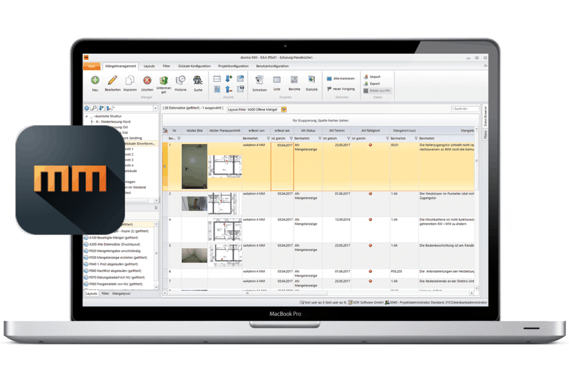The image size is (569, 392).
Task: Click the down arrow of the layouts list scrollbar
Action: (156, 287)
